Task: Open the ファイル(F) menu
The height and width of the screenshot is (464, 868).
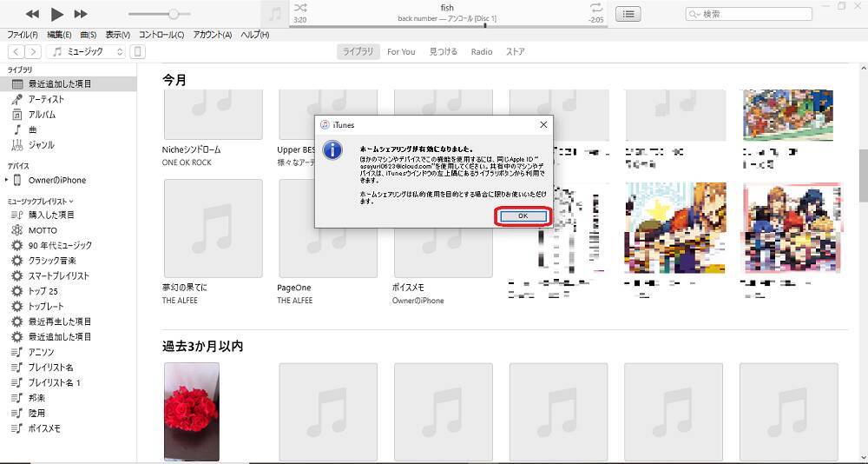Action: pos(23,35)
